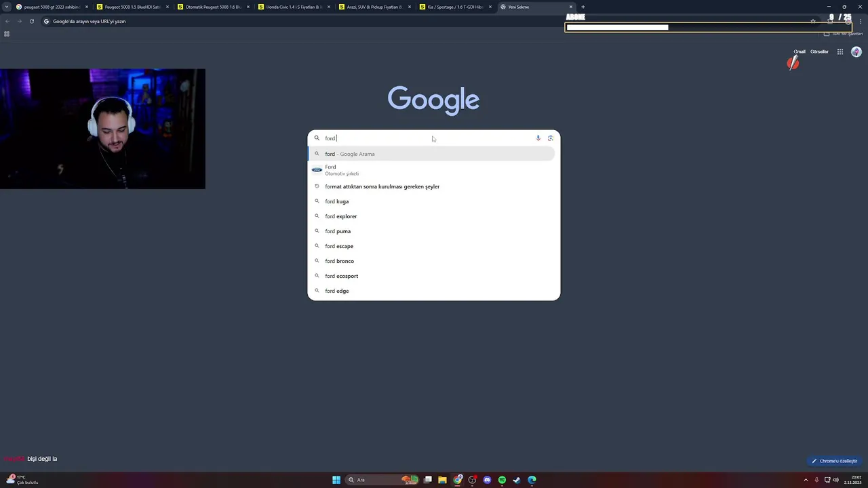The width and height of the screenshot is (868, 488).
Task: Click the Google logo
Action: (x=433, y=100)
